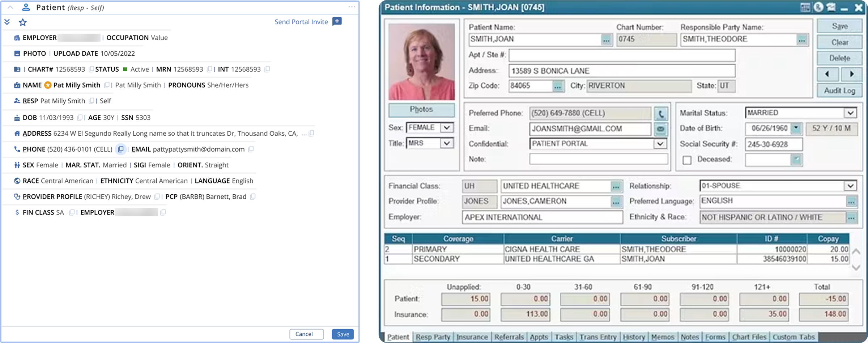Click the Clear button

point(839,42)
